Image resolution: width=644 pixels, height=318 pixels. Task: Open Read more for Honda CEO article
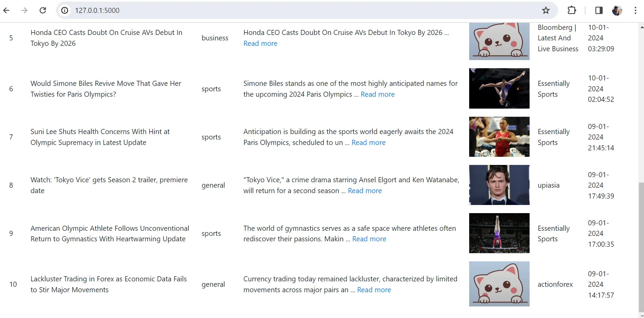click(x=260, y=43)
